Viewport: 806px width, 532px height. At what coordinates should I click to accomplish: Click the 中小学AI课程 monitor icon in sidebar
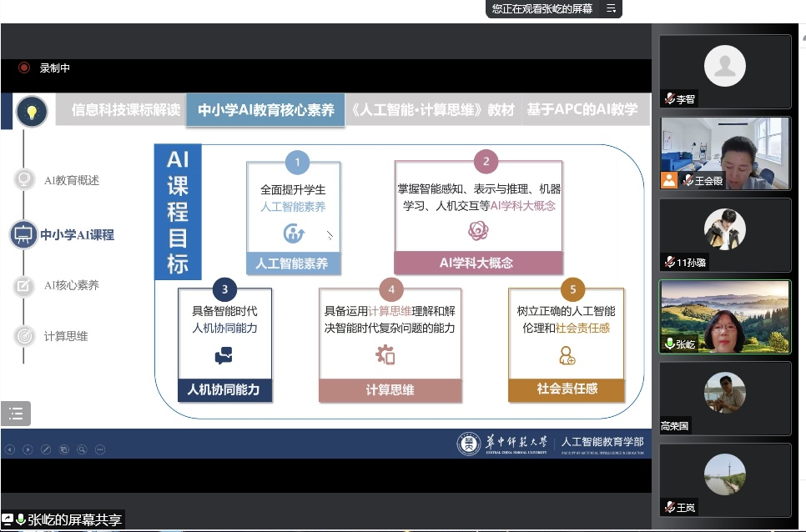23,234
